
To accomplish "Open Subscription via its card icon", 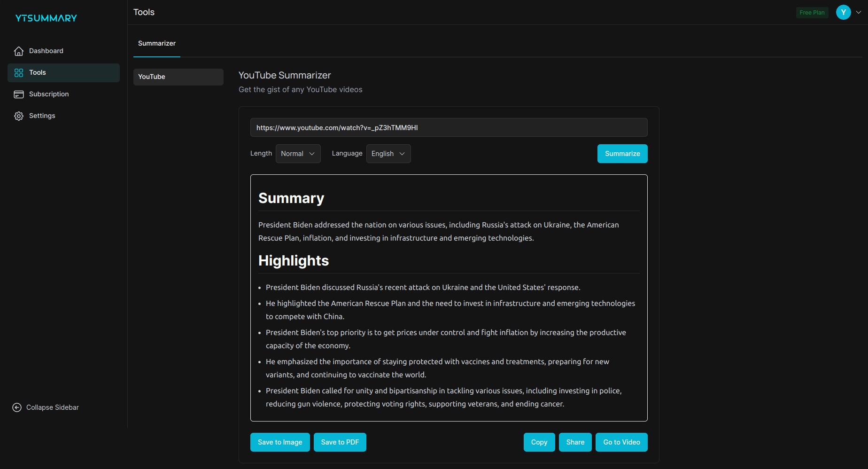I will click(x=19, y=94).
